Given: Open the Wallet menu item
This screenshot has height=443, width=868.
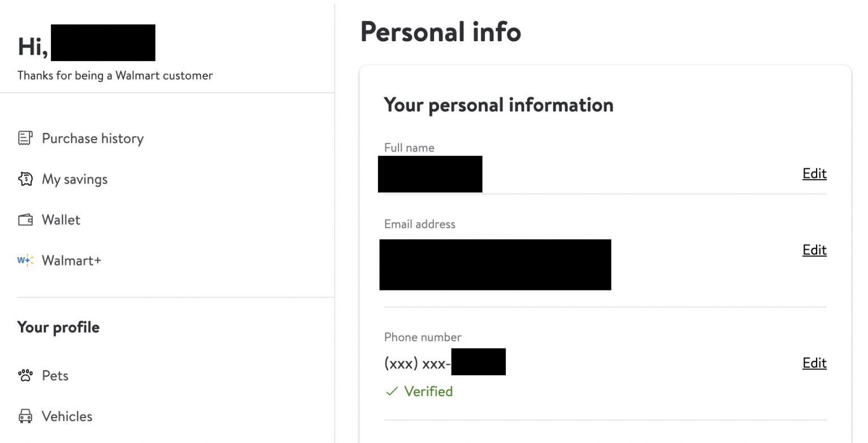Looking at the screenshot, I should coord(61,220).
